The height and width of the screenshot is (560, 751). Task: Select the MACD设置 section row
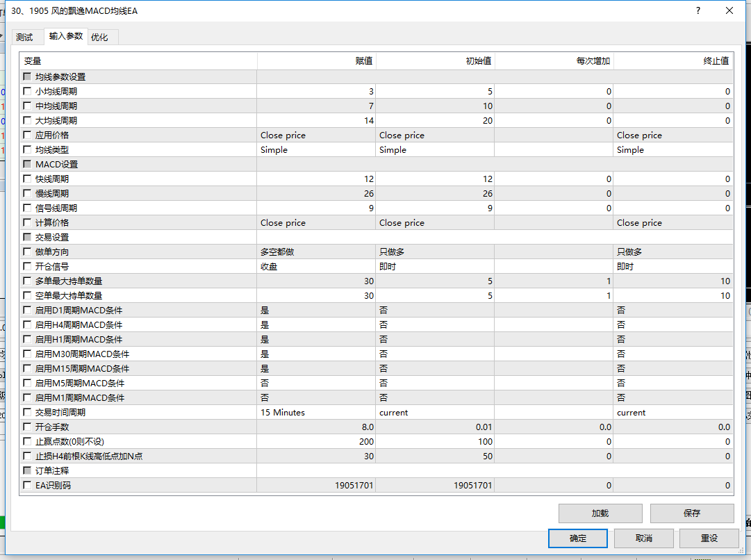point(376,164)
